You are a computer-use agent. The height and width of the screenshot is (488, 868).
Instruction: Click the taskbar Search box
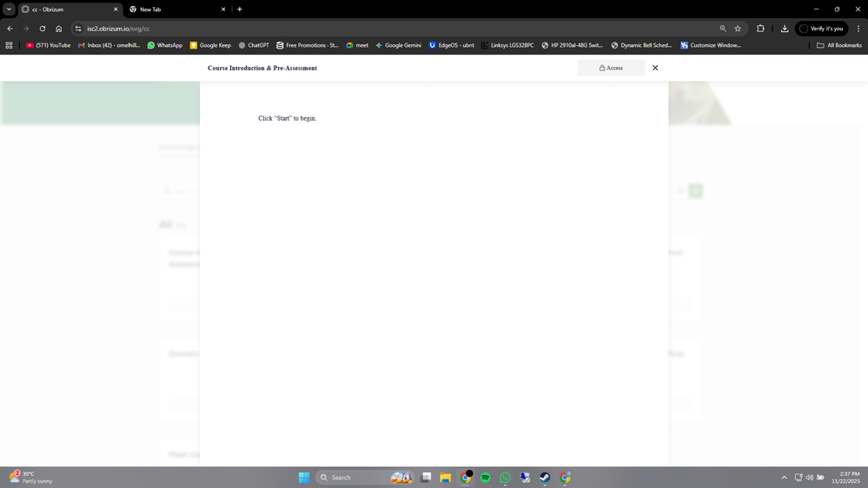[364, 478]
